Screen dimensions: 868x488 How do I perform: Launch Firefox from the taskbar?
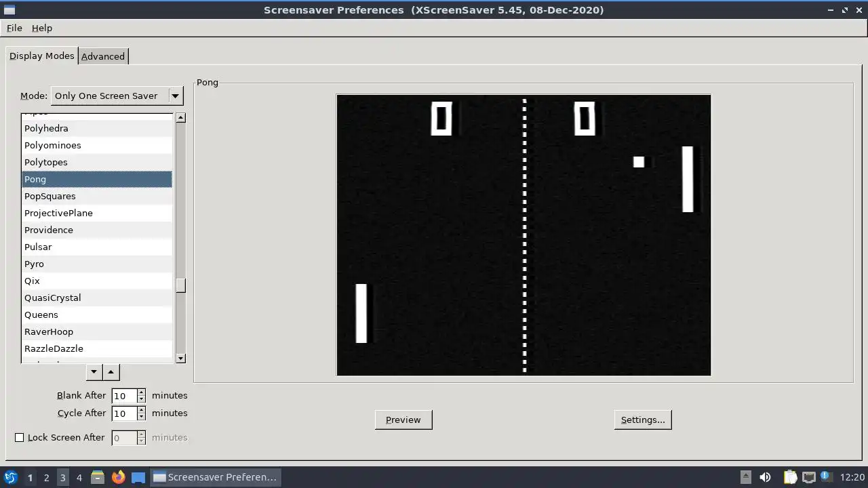(118, 477)
